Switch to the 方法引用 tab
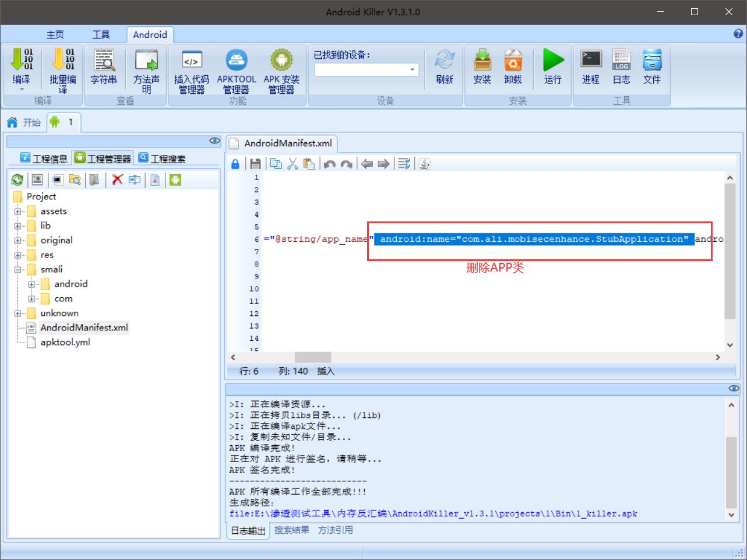The image size is (747, 560). [335, 530]
